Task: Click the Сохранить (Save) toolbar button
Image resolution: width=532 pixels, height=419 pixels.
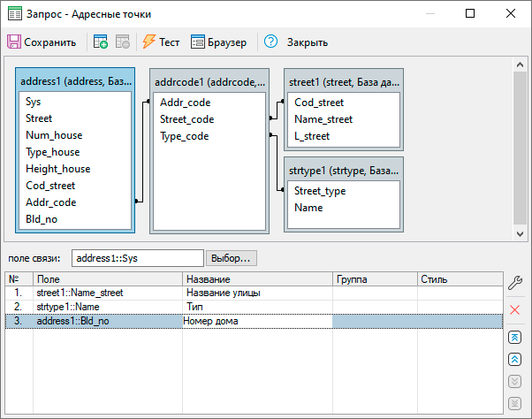Action: point(42,42)
